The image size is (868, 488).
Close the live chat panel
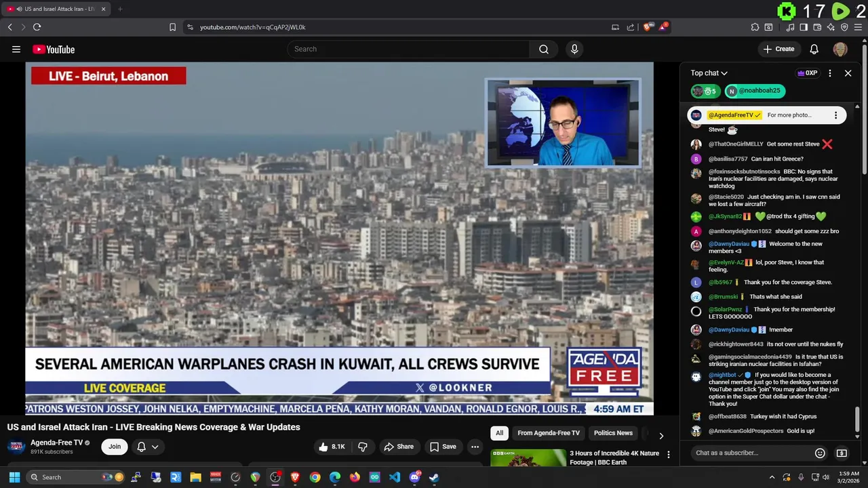pos(848,73)
